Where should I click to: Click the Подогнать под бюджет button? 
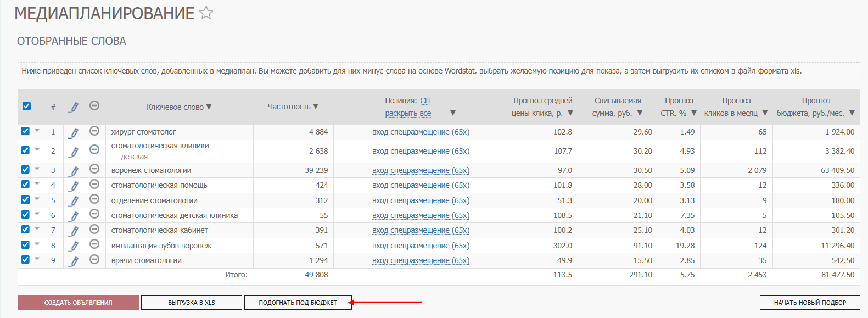click(x=298, y=303)
